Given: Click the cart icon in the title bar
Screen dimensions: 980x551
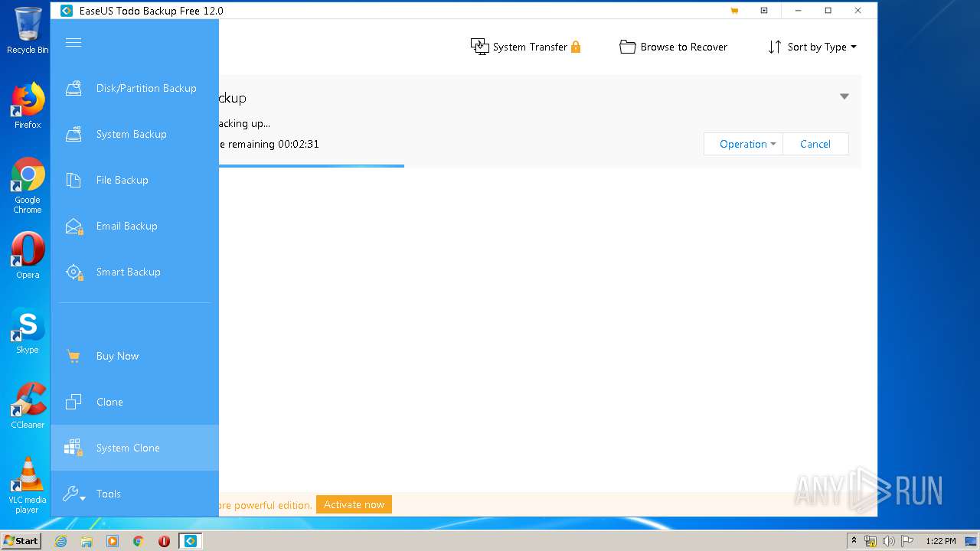Looking at the screenshot, I should coord(734,11).
